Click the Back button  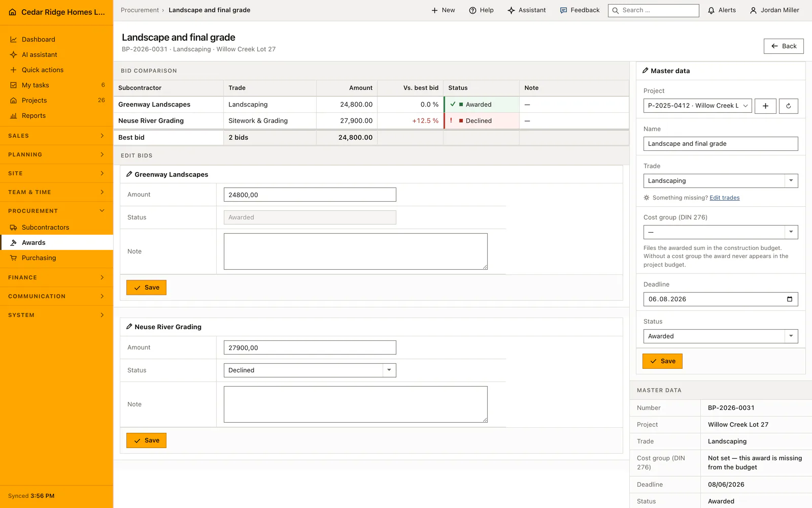[784, 46]
